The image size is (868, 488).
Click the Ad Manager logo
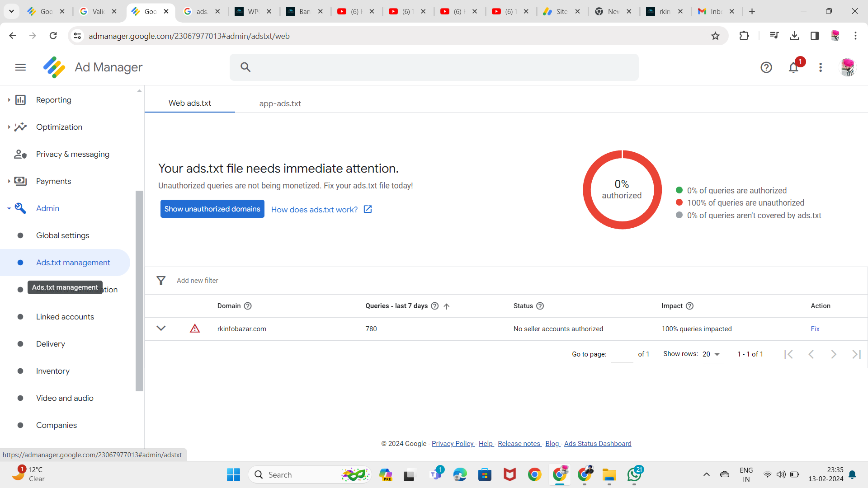tap(54, 67)
